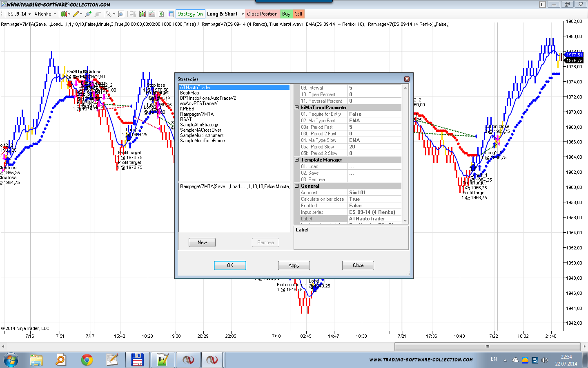The image size is (588, 368).
Task: Toggle the Enabled property value False
Action: (374, 206)
